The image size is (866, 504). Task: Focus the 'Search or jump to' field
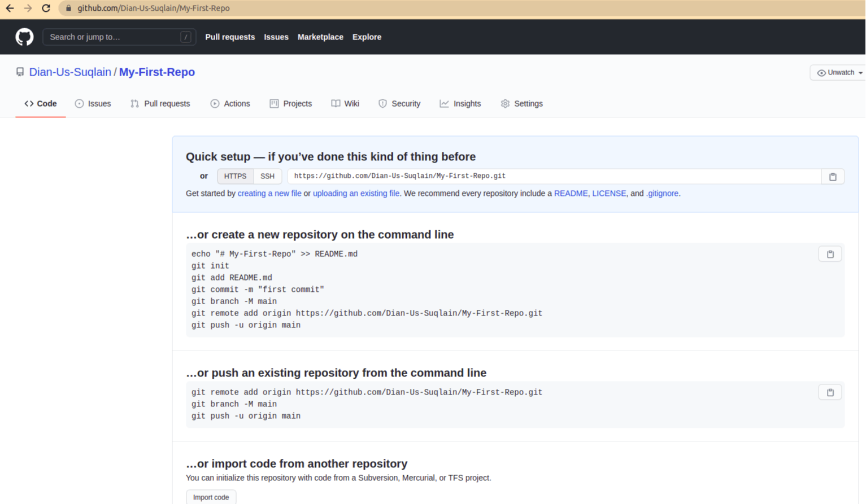(x=119, y=37)
